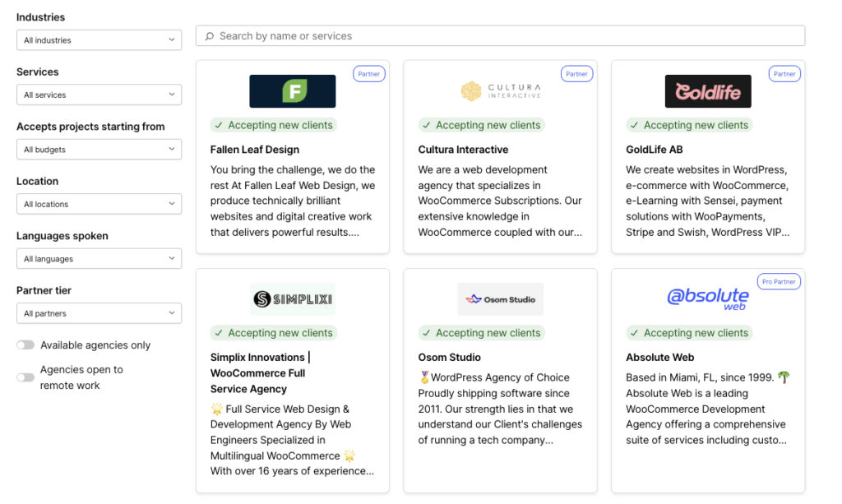Click the Osom Studio logo
This screenshot has height=504, width=842.
[x=500, y=299]
